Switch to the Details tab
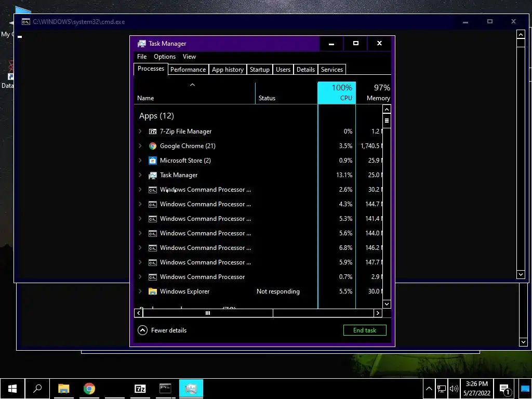532x399 pixels. pos(305,70)
